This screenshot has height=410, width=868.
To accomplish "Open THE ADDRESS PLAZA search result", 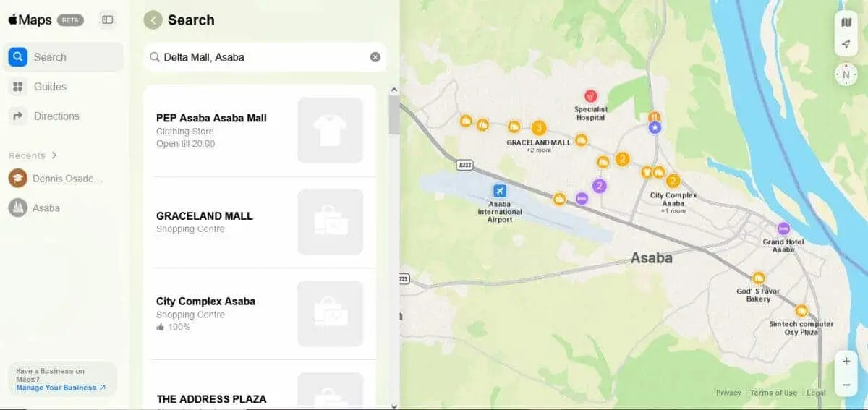I will pyautogui.click(x=260, y=385).
